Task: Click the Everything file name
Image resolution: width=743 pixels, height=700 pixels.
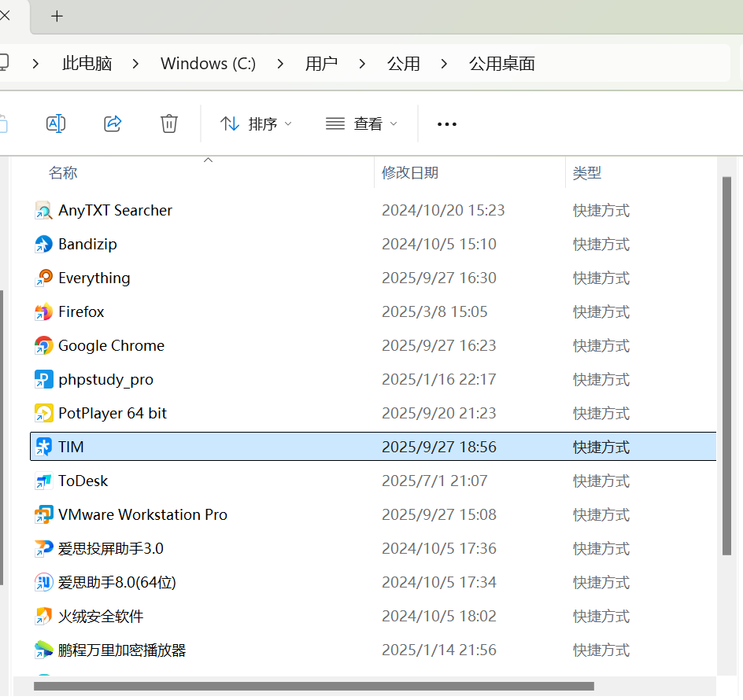Action: click(x=94, y=278)
